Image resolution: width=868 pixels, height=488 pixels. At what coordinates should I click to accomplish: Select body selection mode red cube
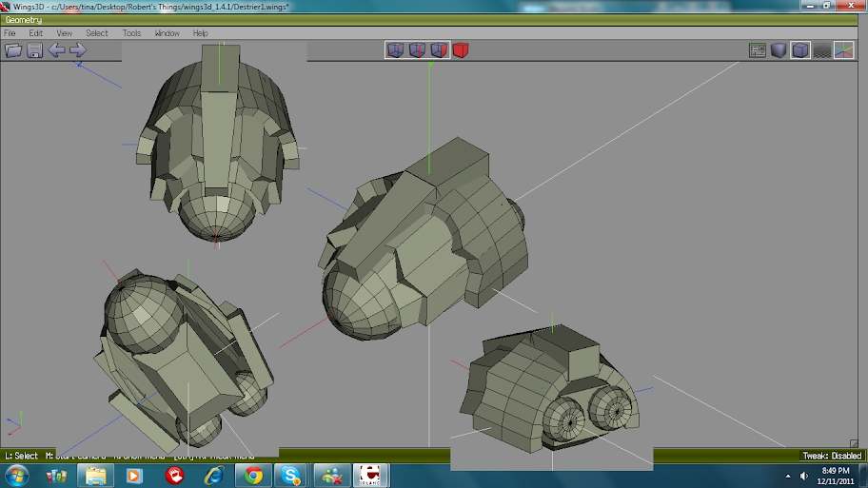(x=461, y=50)
